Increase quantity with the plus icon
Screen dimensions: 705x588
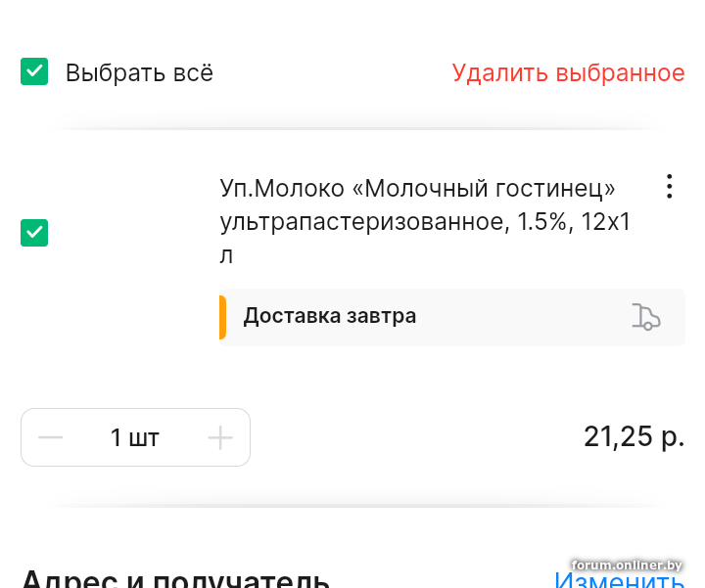pos(220,437)
